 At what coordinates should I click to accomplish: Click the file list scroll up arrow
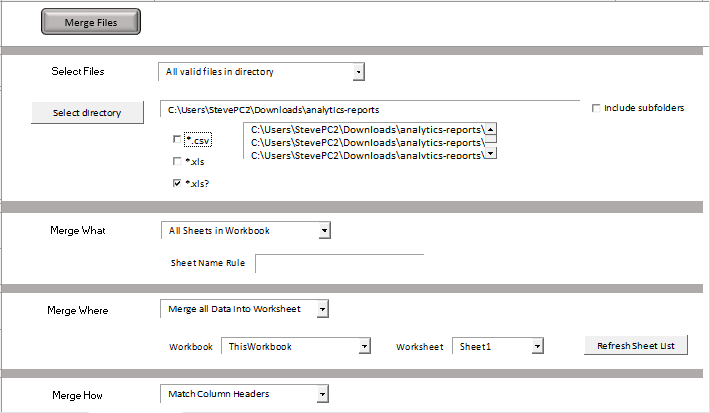point(491,129)
